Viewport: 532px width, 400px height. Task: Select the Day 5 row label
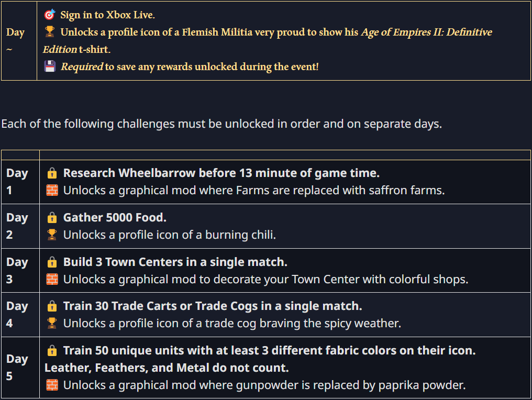pyautogui.click(x=17, y=368)
